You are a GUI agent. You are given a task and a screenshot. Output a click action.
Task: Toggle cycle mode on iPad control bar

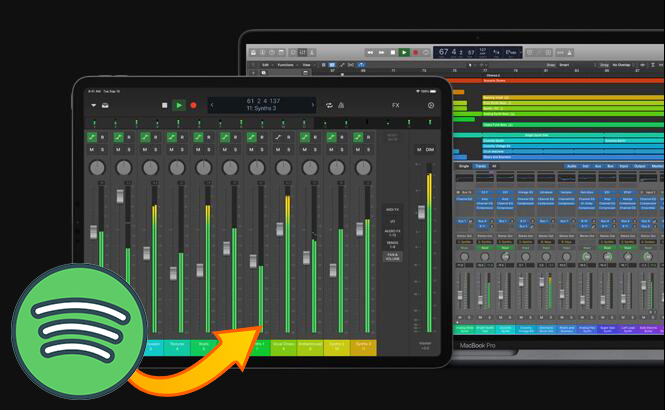click(x=329, y=105)
